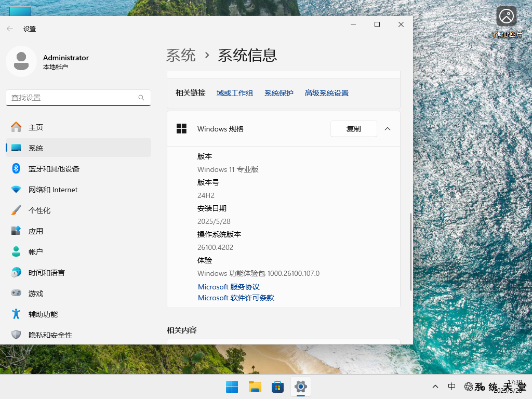532x399 pixels.
Task: Go back with the Settings back arrow
Action: (x=10, y=29)
